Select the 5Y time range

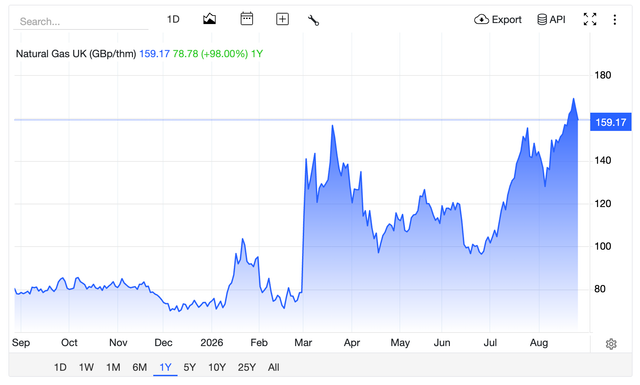tap(189, 367)
